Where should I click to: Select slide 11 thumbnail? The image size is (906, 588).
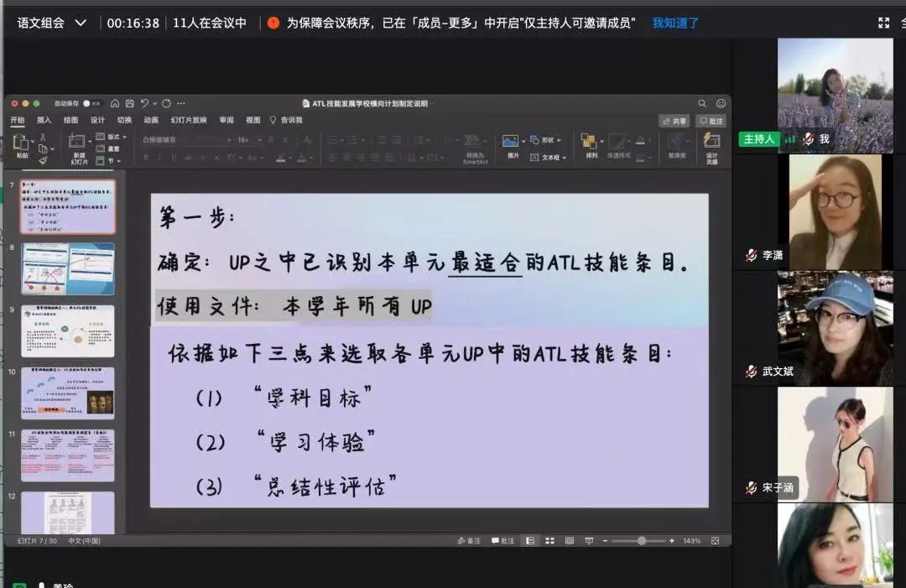(68, 455)
